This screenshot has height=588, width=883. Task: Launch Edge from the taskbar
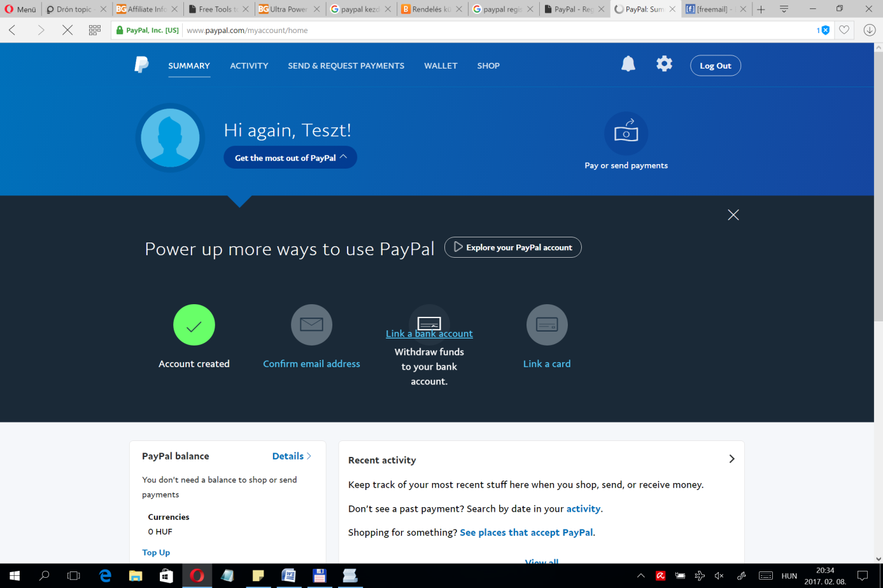point(105,576)
